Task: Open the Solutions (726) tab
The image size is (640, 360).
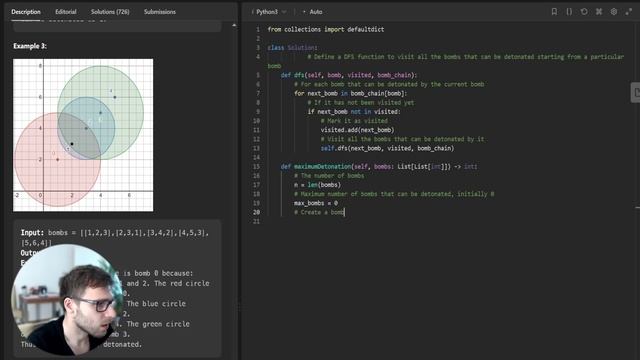Action: pos(110,12)
